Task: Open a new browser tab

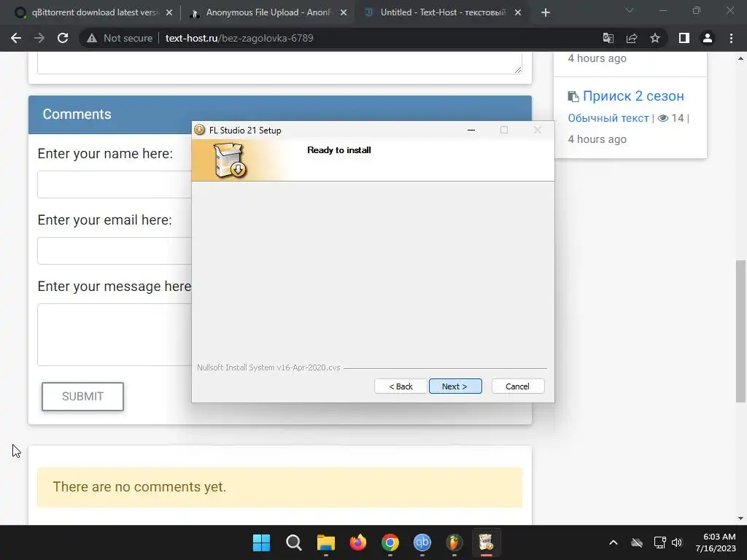Action: [x=546, y=13]
